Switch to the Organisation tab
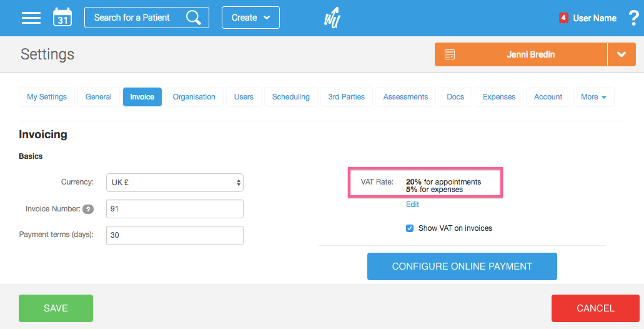Screen dimensions: 644x329 (194, 97)
